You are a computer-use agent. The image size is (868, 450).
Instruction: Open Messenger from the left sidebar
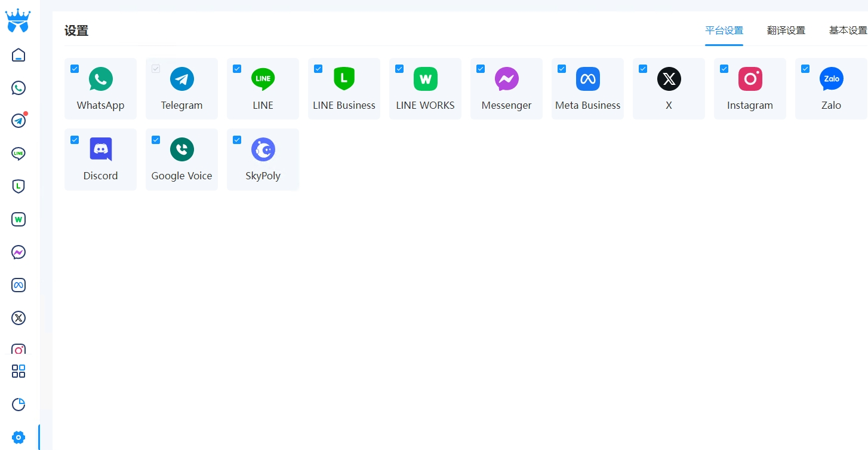point(19,252)
